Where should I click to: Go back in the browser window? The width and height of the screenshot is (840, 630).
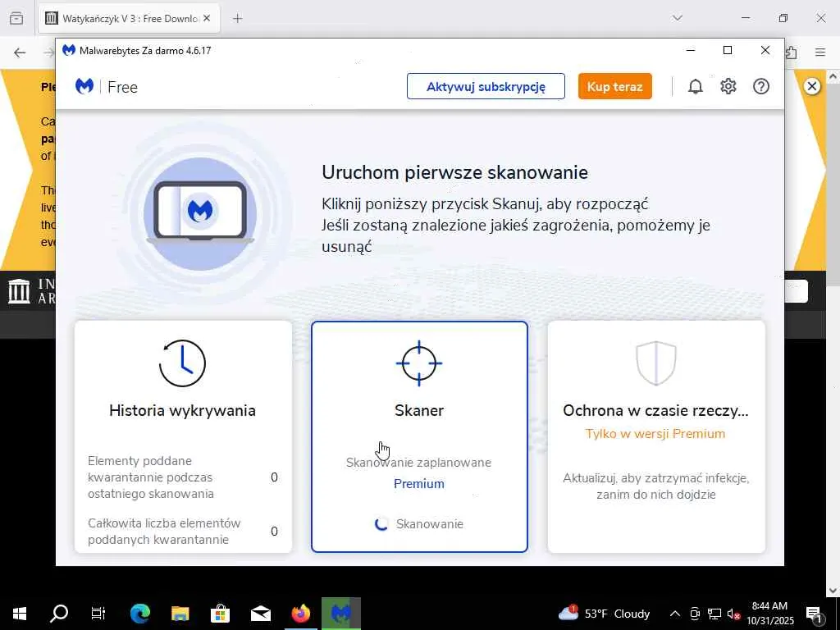(20, 52)
